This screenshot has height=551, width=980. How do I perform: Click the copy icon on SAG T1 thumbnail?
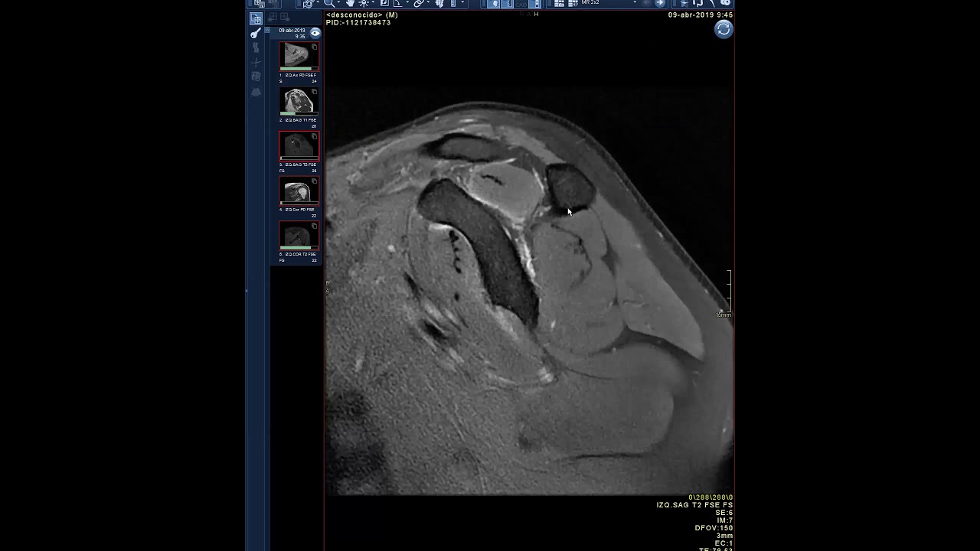coord(314,92)
